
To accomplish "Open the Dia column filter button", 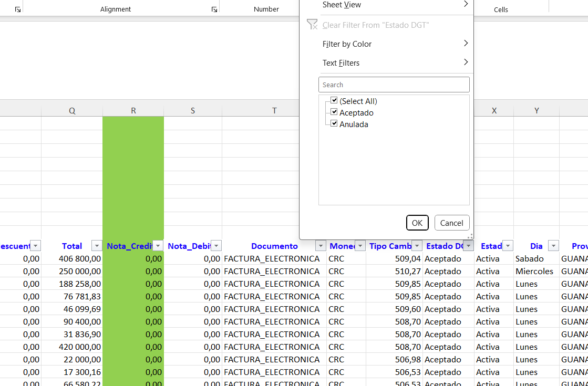I will click(553, 246).
